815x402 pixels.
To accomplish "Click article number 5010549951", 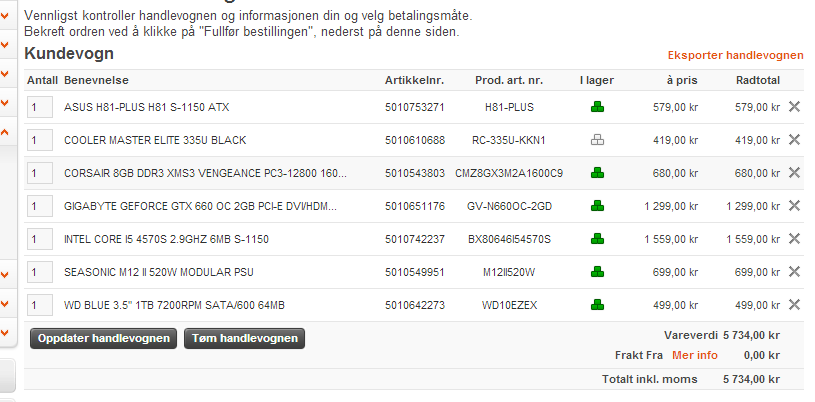I will pyautogui.click(x=415, y=272).
